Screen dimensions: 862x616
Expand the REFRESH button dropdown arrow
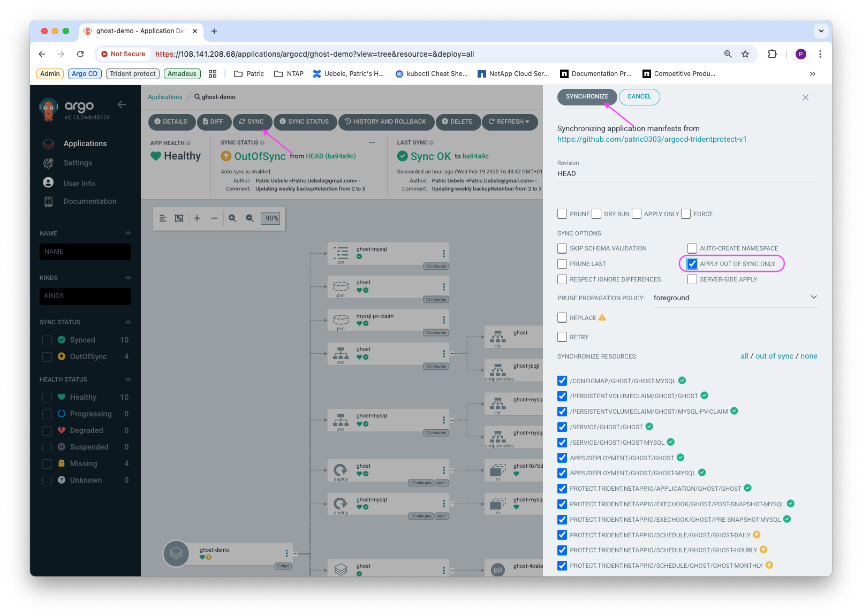527,122
